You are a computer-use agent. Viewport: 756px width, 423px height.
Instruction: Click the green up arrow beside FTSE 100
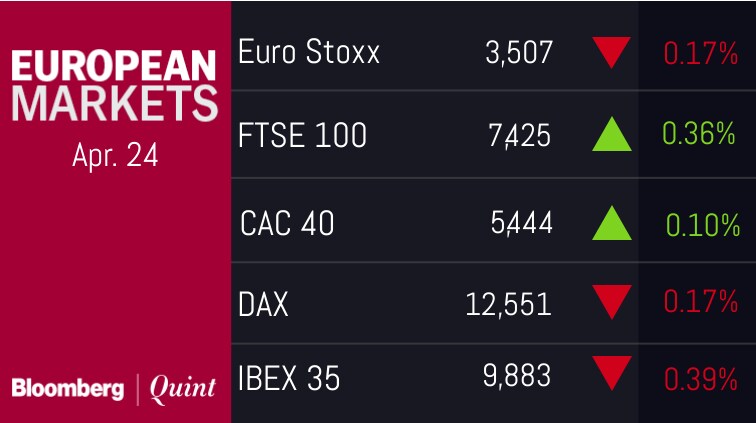[611, 134]
